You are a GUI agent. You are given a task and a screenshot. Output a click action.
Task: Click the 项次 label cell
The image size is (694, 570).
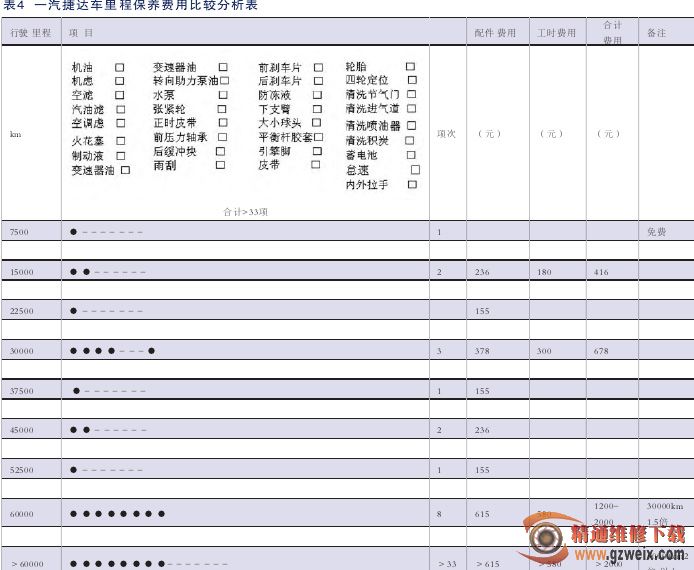[446, 134]
